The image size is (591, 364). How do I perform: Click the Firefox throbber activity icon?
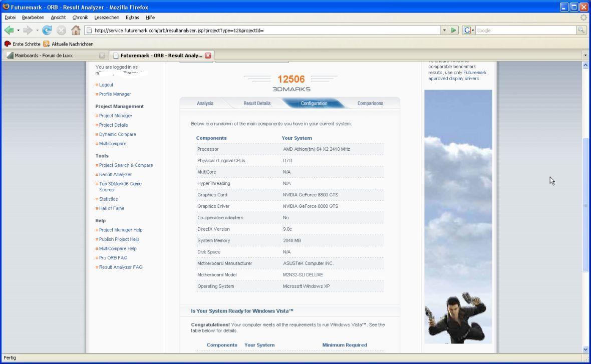tap(583, 18)
